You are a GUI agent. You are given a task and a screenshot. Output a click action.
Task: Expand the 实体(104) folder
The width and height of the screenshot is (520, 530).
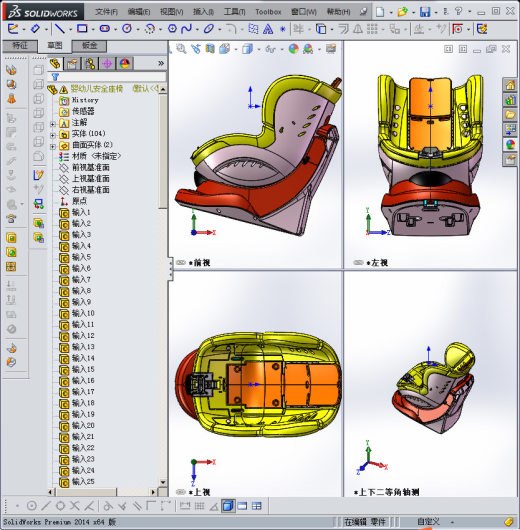(52, 135)
